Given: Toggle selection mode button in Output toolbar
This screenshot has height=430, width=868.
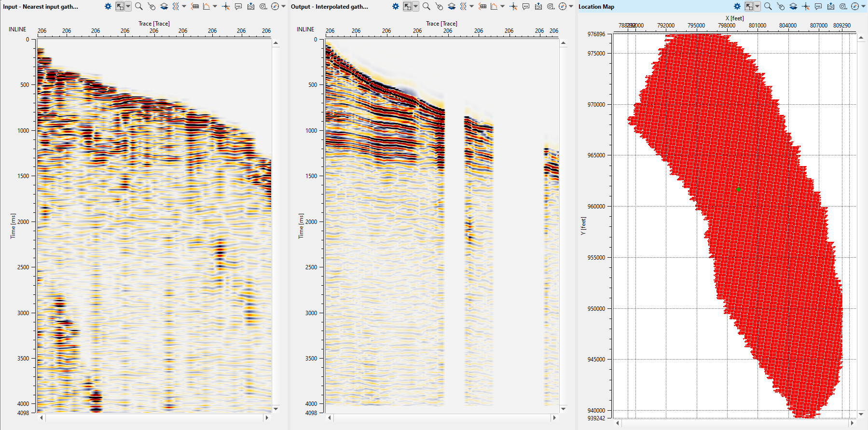Looking at the screenshot, I should [408, 6].
